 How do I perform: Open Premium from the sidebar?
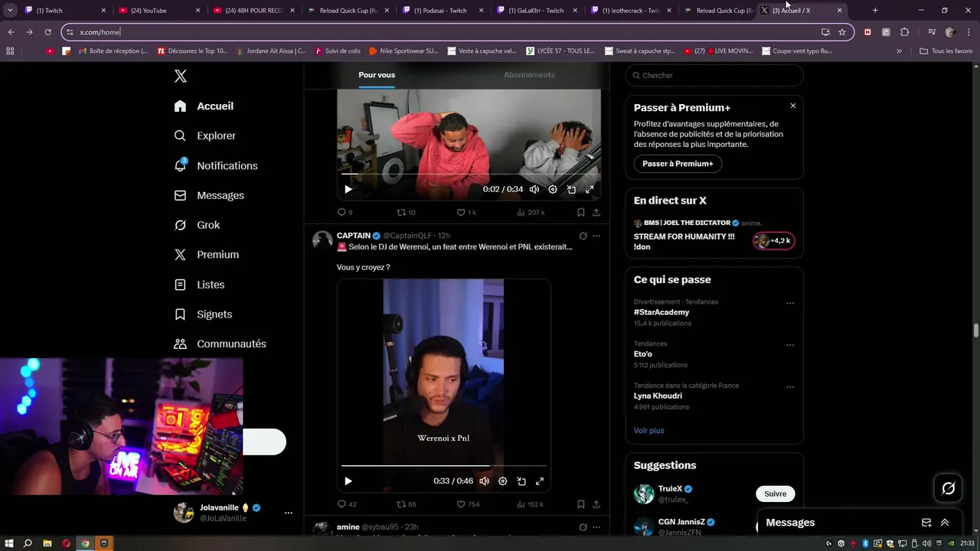click(x=206, y=255)
